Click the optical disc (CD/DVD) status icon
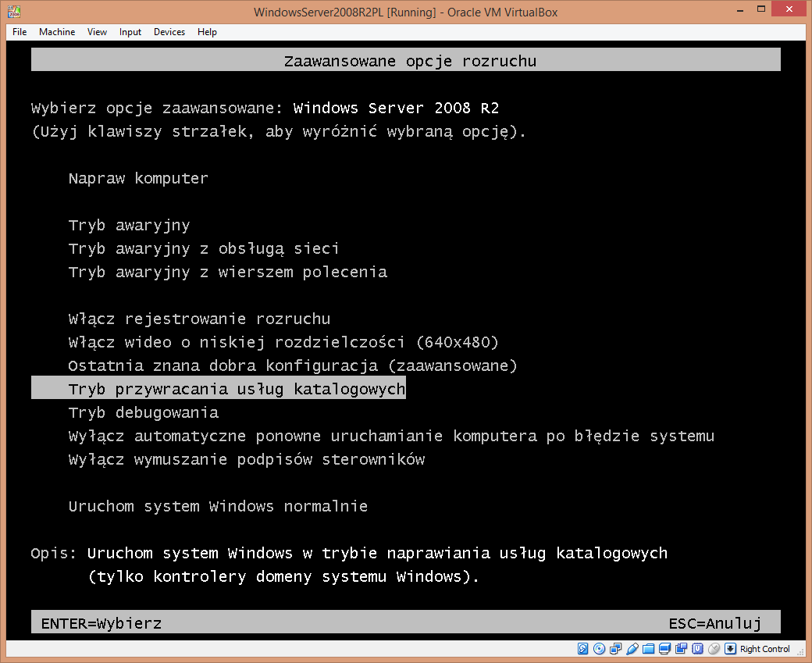Image resolution: width=812 pixels, height=663 pixels. [x=599, y=648]
